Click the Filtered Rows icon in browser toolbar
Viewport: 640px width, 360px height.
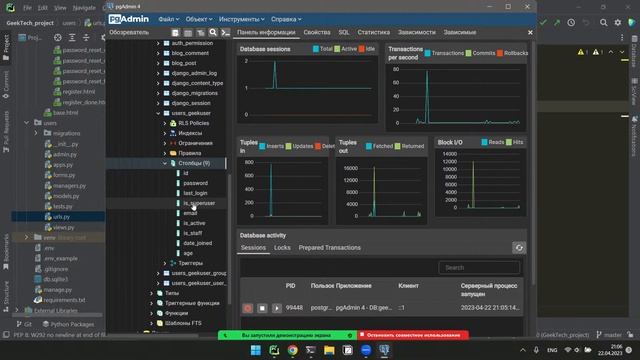click(x=200, y=33)
